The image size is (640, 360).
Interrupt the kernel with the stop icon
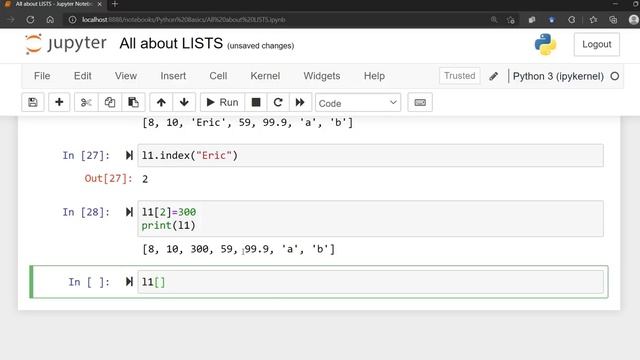(256, 102)
